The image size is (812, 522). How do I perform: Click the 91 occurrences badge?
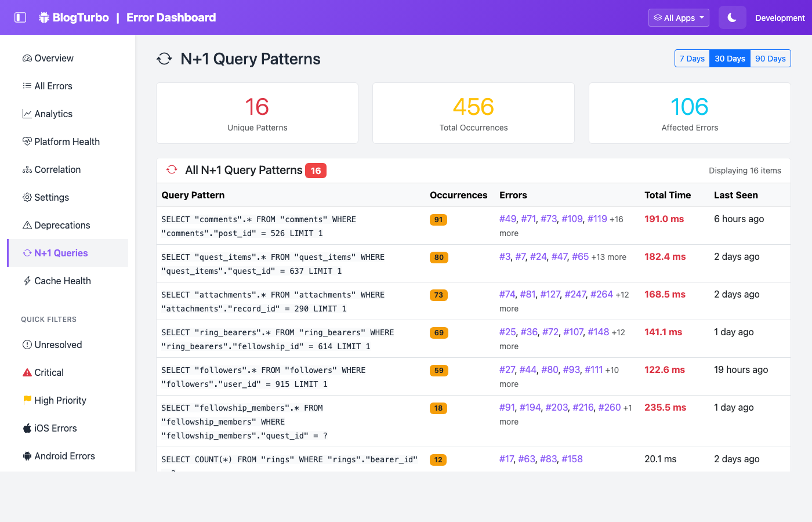[x=438, y=219]
